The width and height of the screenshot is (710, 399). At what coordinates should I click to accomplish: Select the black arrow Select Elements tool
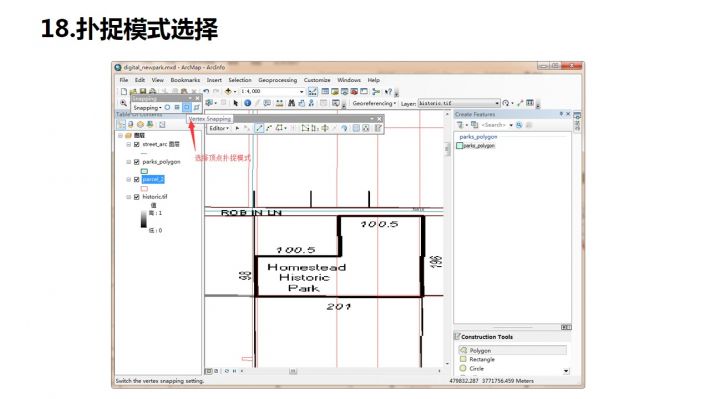coord(235,103)
